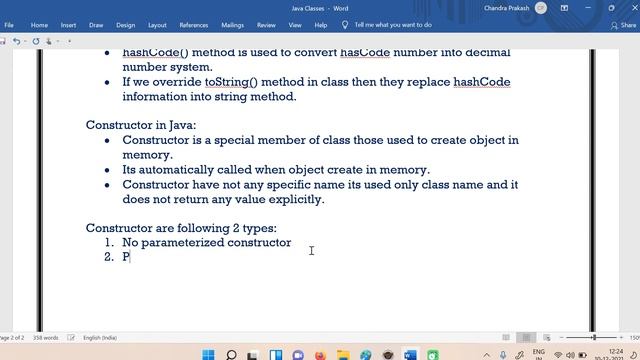Switch to the Layout ribbon tab

pyautogui.click(x=157, y=25)
